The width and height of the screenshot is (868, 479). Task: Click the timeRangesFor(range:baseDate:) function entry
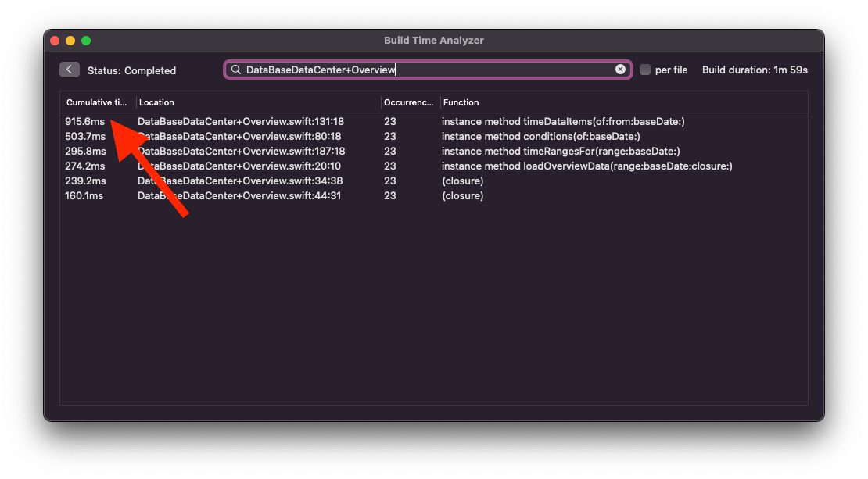[561, 152]
